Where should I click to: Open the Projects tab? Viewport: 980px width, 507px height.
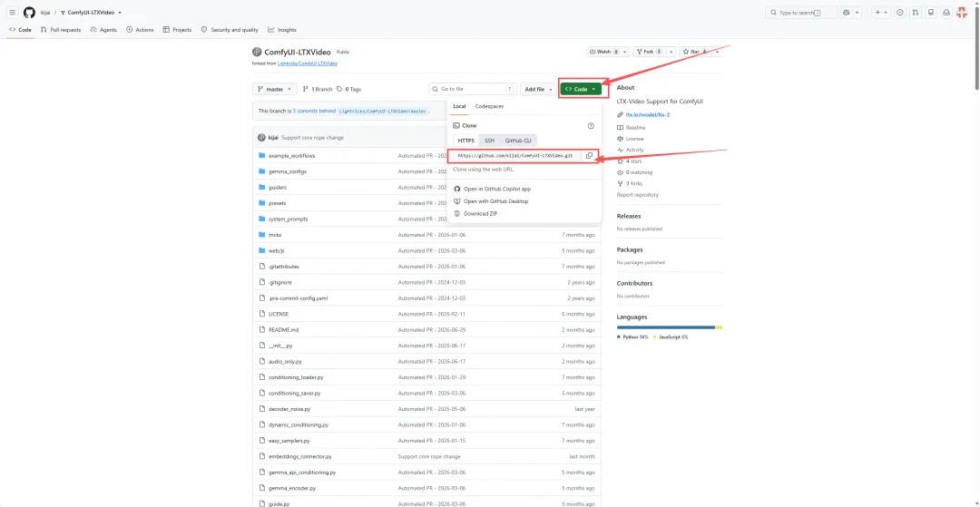tap(177, 29)
